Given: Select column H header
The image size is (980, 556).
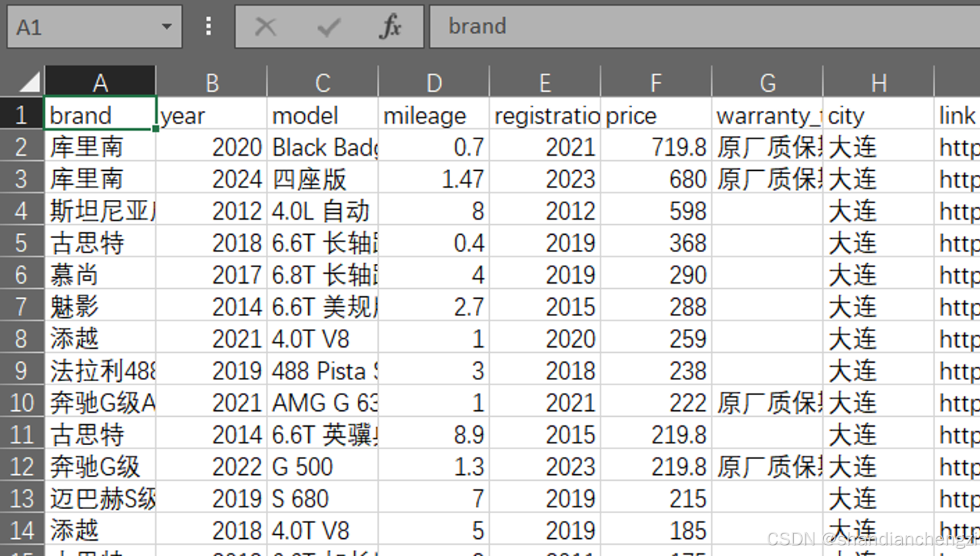Looking at the screenshot, I should [878, 82].
